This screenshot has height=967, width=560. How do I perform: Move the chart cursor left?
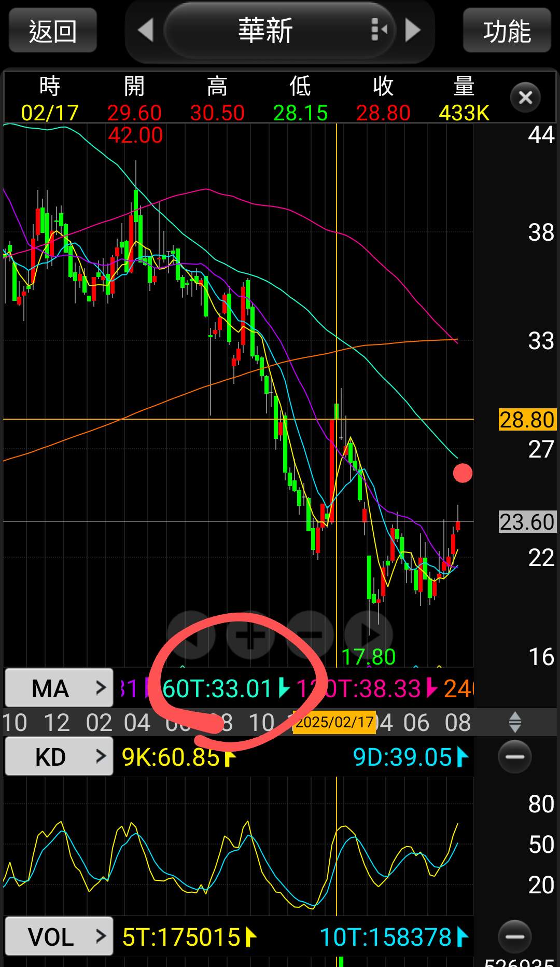click(x=191, y=635)
